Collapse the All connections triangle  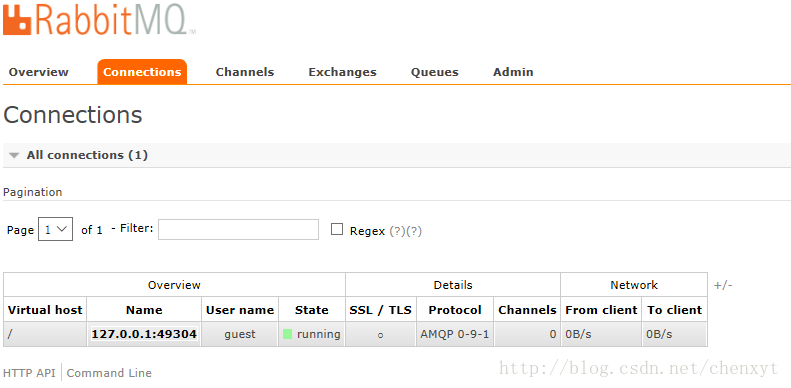pyautogui.click(x=15, y=155)
